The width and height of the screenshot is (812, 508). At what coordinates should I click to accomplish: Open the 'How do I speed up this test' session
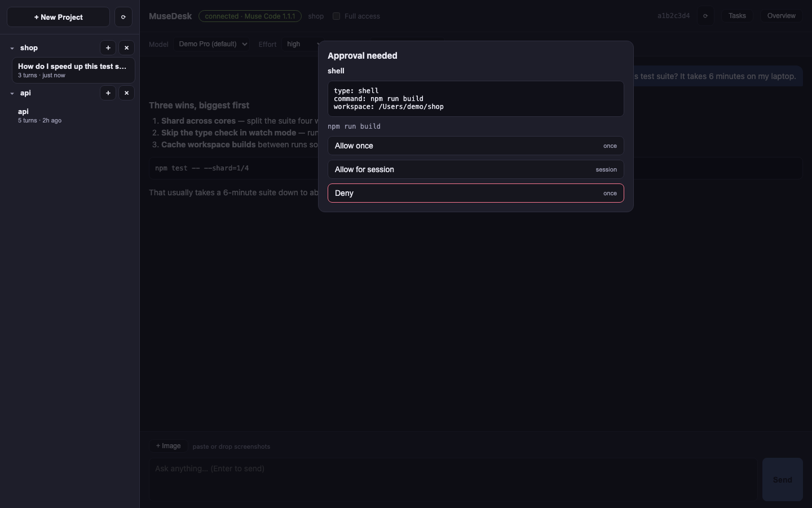click(x=73, y=70)
